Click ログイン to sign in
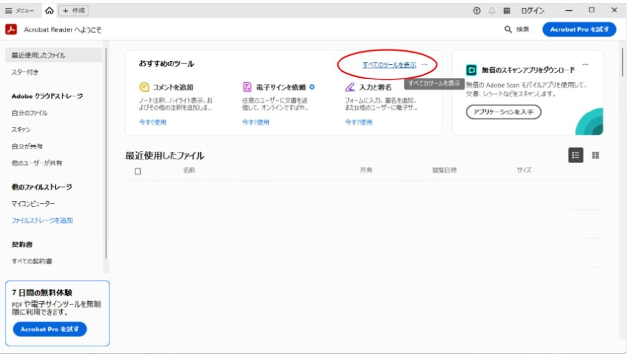The height and width of the screenshot is (364, 627). (533, 11)
